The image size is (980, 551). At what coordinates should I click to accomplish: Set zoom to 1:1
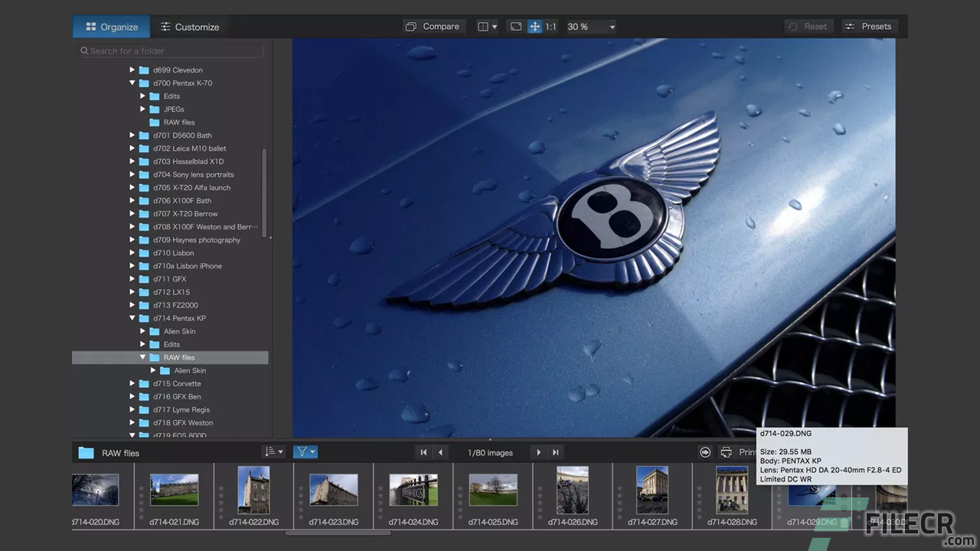550,27
